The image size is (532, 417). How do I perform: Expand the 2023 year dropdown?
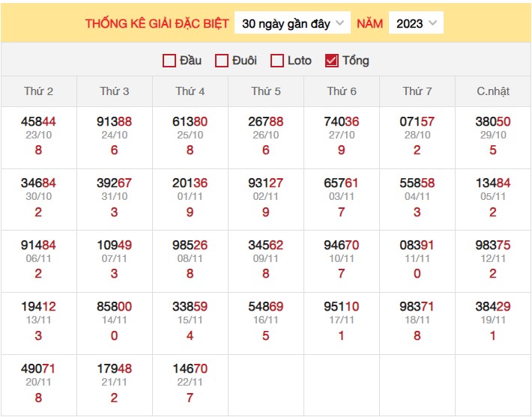click(416, 23)
